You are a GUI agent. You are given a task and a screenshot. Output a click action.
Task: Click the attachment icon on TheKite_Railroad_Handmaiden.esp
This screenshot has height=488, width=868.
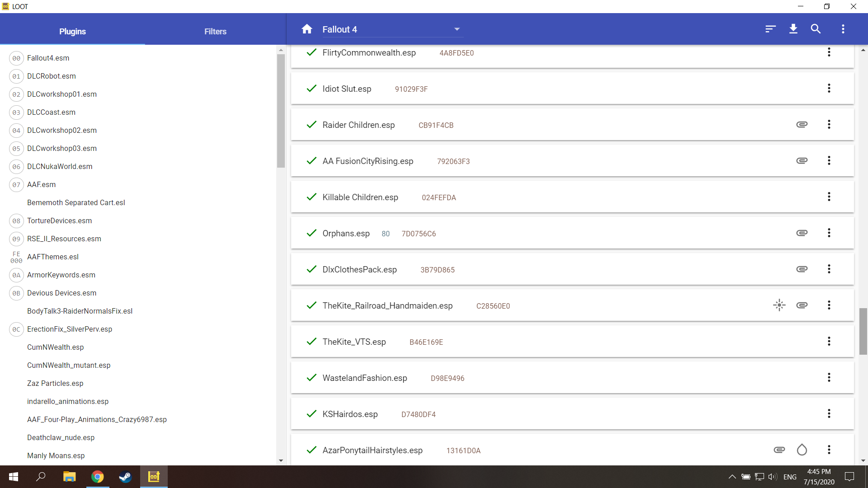coord(802,305)
